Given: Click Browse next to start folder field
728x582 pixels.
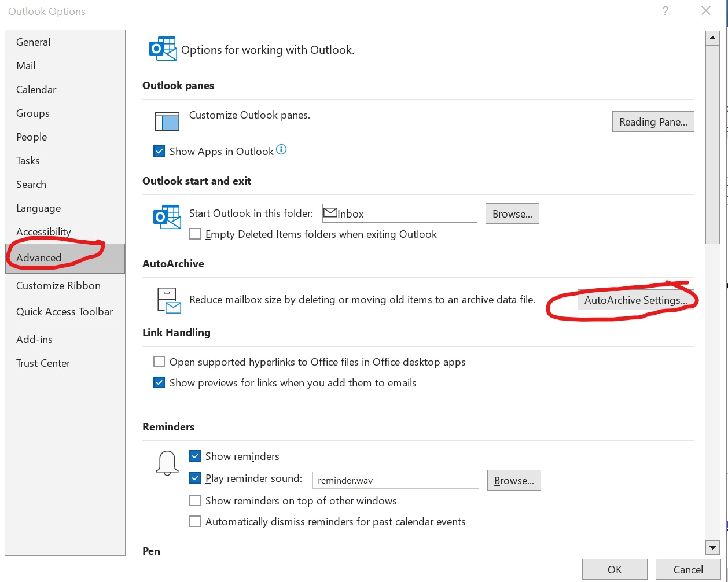Looking at the screenshot, I should pos(512,214).
